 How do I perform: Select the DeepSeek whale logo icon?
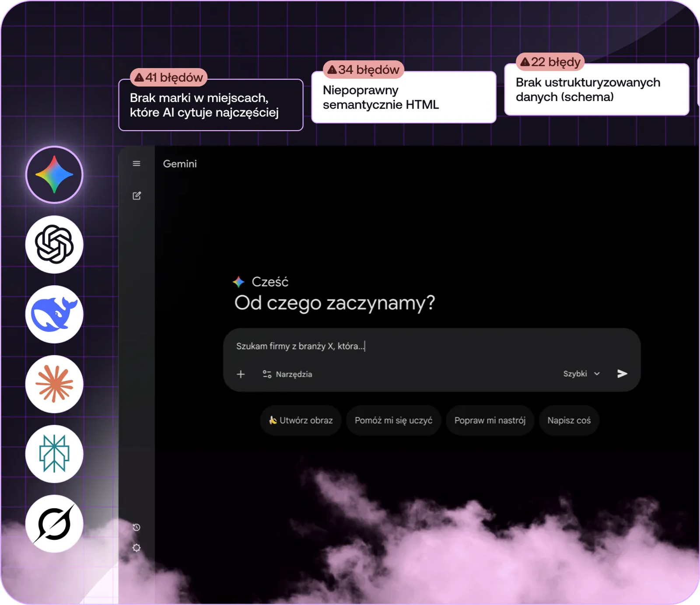pos(54,315)
